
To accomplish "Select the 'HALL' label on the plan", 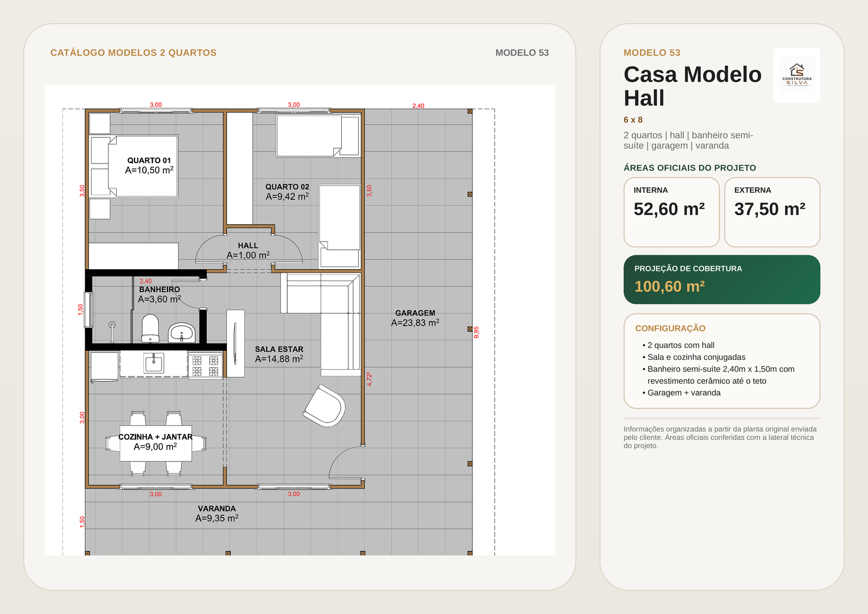I will [248, 245].
